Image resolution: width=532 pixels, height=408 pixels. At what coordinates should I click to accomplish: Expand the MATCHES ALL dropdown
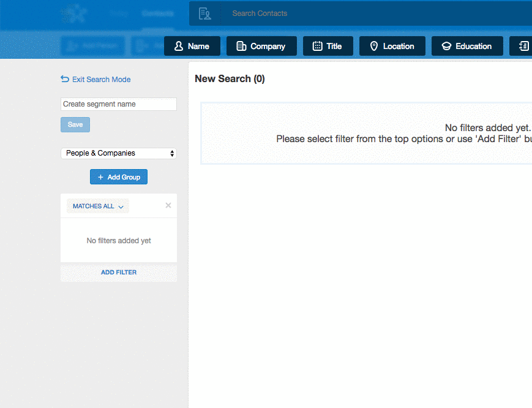click(x=97, y=206)
